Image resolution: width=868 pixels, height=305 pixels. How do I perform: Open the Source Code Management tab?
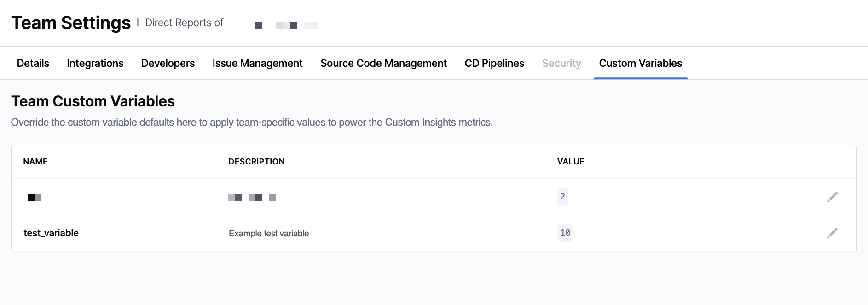tap(383, 63)
